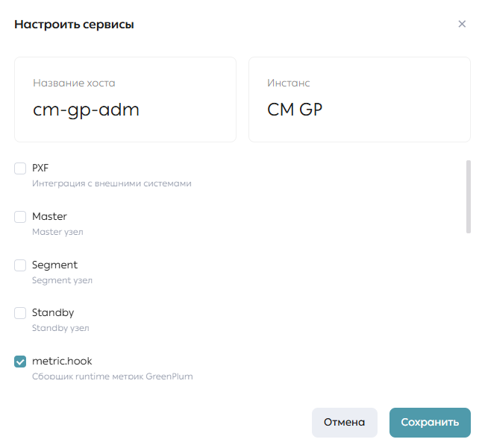482x448 pixels.
Task: Save settings via Сохранить button
Action: click(x=430, y=423)
